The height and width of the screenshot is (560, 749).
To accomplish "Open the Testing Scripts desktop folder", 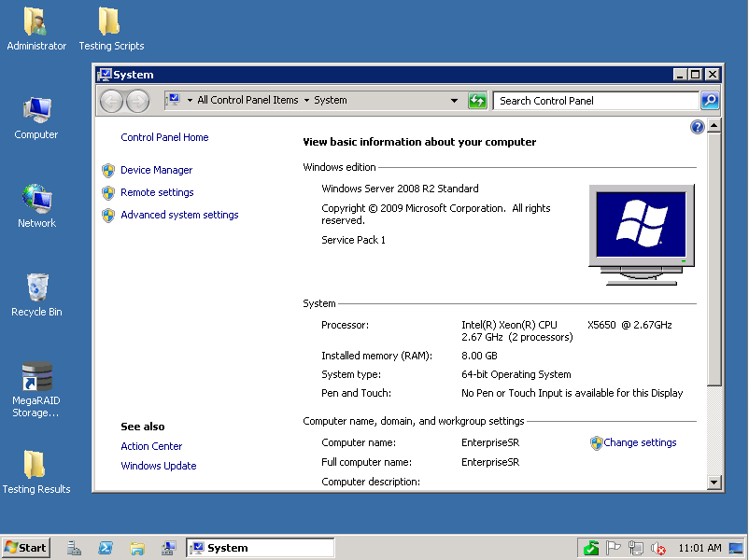I will pos(111,29).
